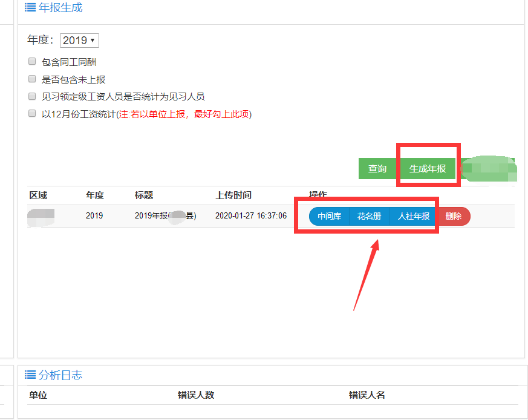Image resolution: width=528 pixels, height=420 pixels.
Task: Select the 花名册 action button
Action: (369, 216)
